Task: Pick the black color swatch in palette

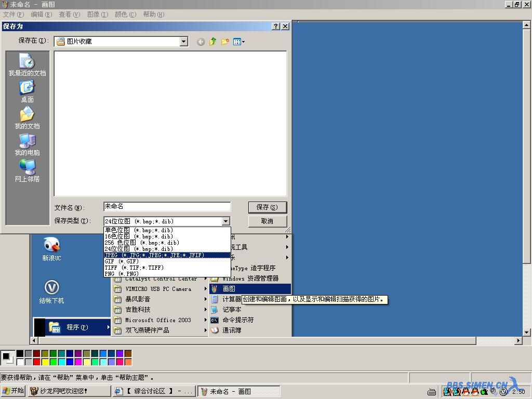Action: coord(20,353)
